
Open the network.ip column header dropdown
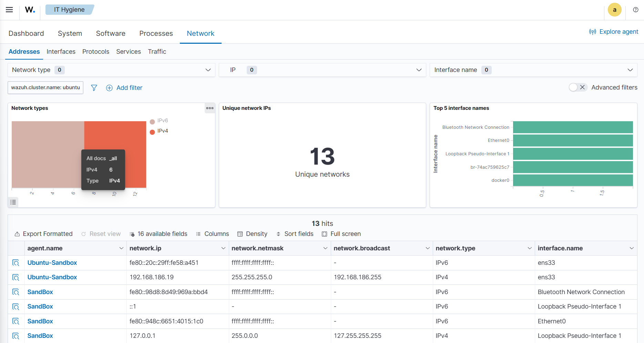[223, 248]
